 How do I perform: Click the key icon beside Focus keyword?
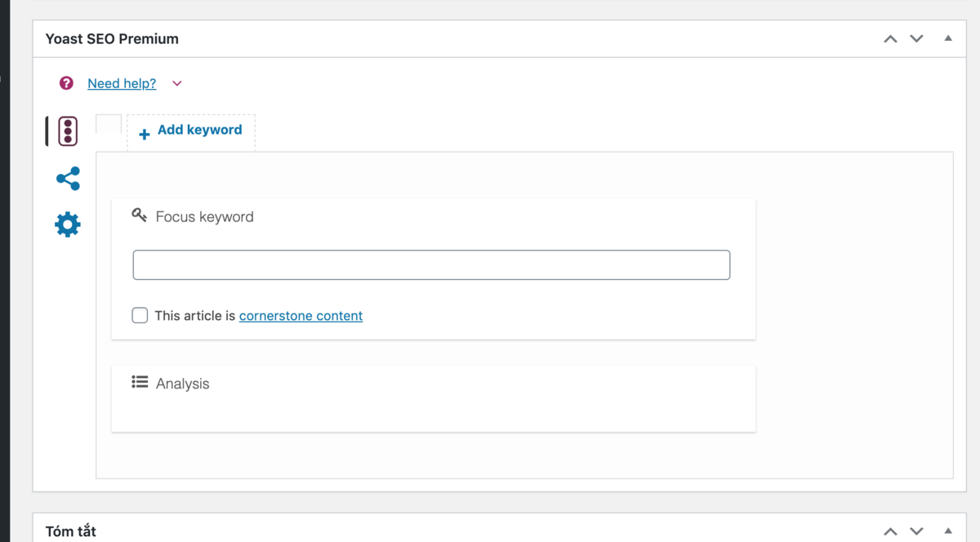click(140, 215)
